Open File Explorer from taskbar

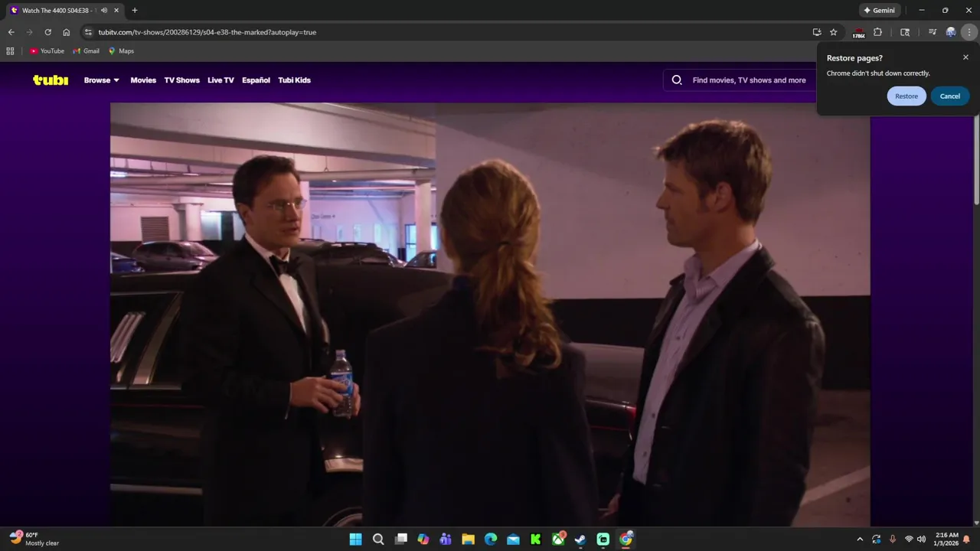468,540
